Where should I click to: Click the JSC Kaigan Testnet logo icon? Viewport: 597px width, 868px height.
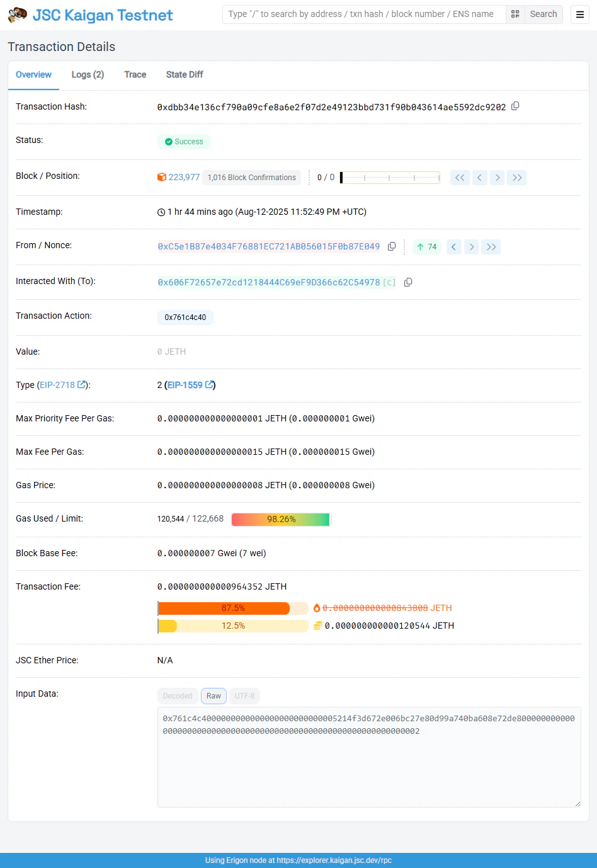18,14
